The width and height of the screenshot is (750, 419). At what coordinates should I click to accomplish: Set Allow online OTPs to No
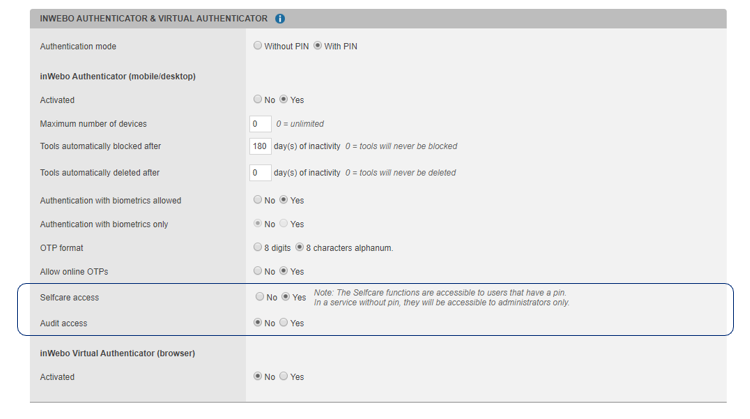[x=258, y=271]
